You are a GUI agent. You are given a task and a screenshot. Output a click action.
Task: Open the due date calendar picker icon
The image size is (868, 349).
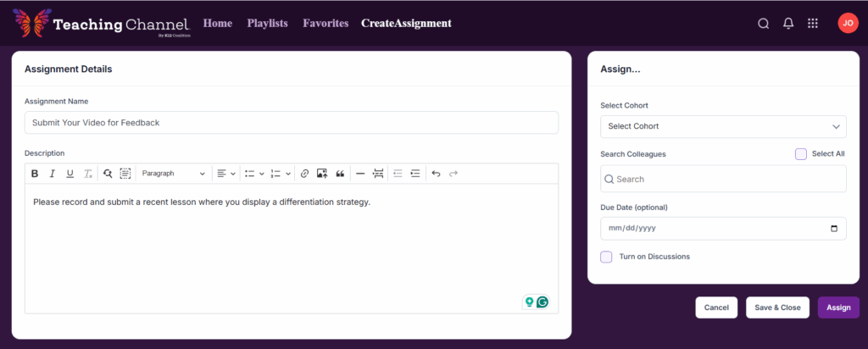click(x=834, y=229)
